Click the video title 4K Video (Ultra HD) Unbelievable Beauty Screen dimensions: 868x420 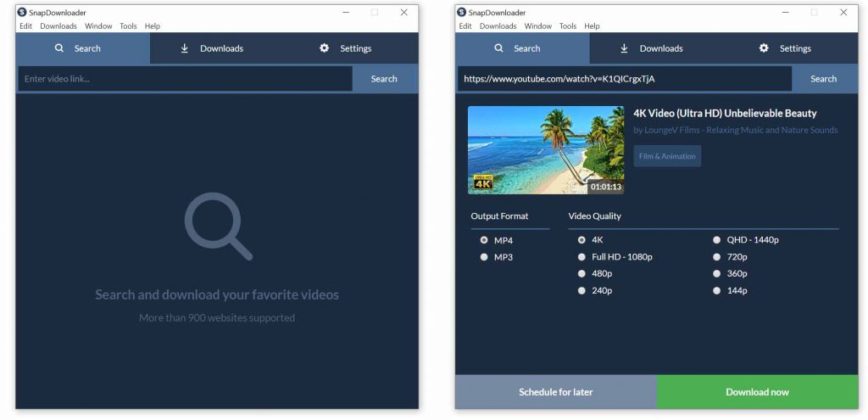726,113
